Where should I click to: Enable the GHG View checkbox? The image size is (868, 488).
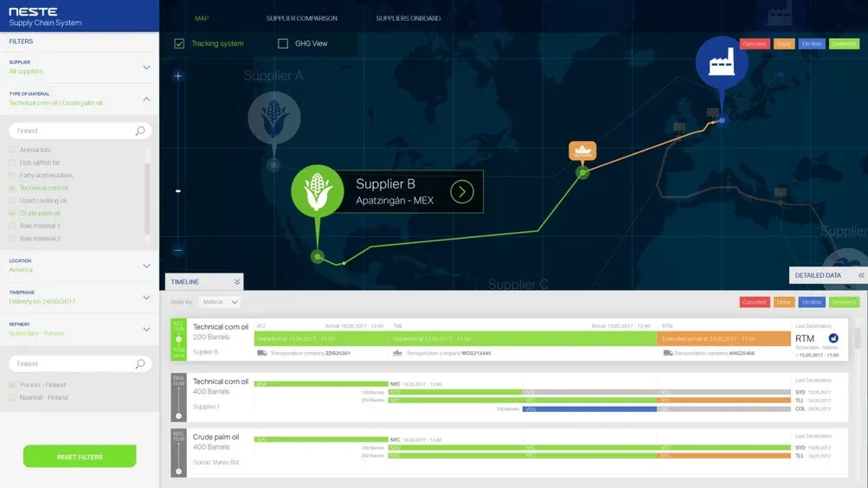pyautogui.click(x=283, y=43)
